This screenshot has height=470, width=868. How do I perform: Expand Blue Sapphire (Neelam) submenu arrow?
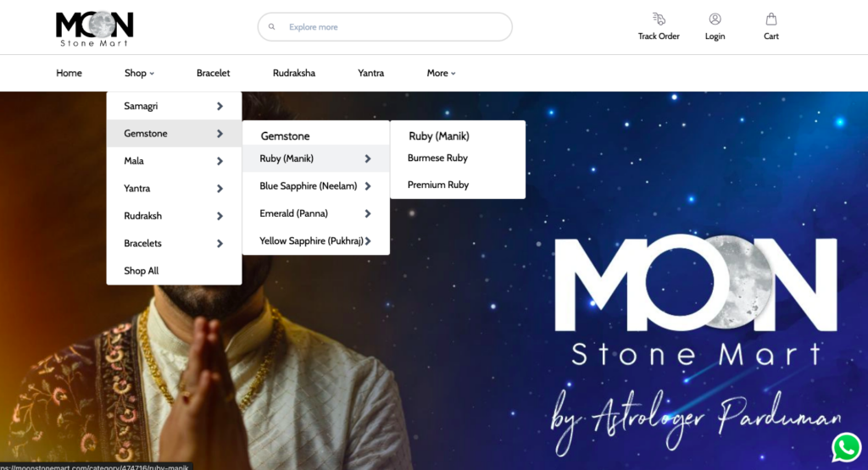[x=368, y=186]
